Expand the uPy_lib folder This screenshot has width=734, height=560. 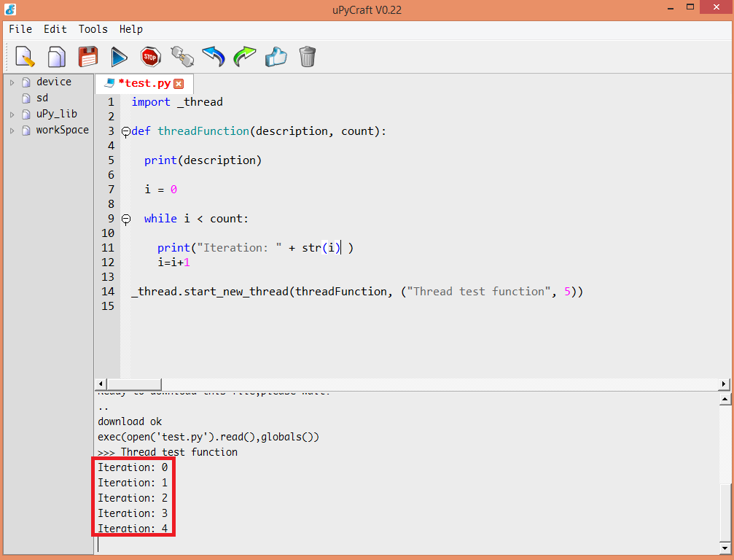pyautogui.click(x=11, y=113)
